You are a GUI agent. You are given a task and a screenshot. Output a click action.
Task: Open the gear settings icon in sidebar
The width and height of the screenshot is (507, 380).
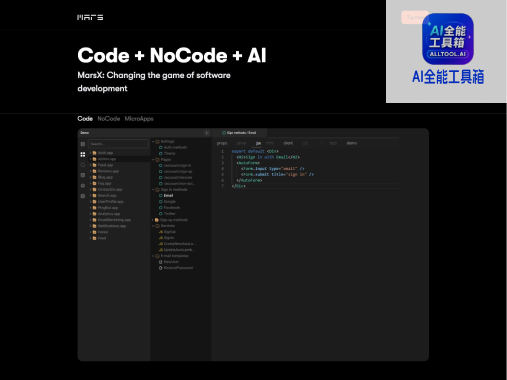(x=83, y=186)
